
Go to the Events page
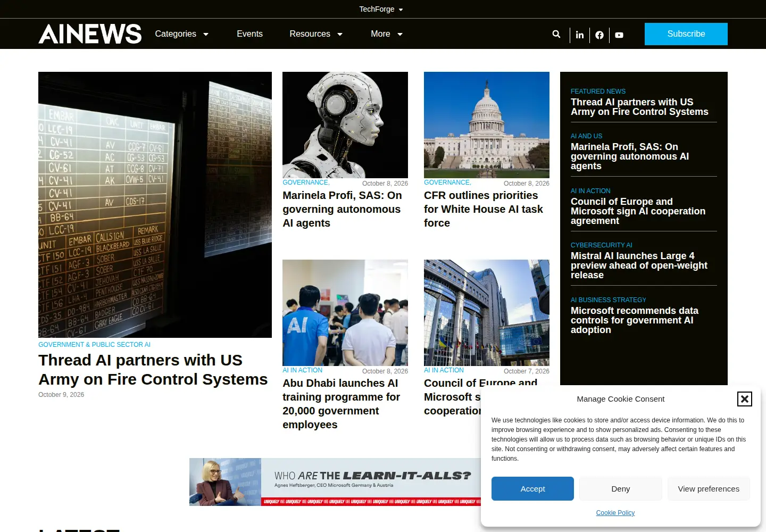click(249, 34)
